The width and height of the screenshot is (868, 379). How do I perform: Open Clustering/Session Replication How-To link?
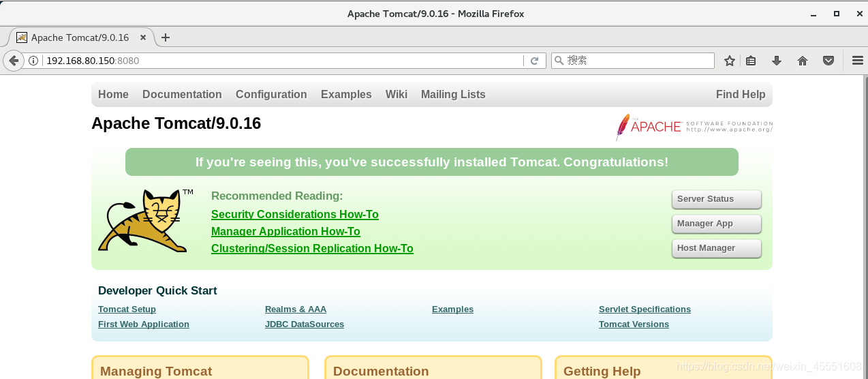coord(312,248)
